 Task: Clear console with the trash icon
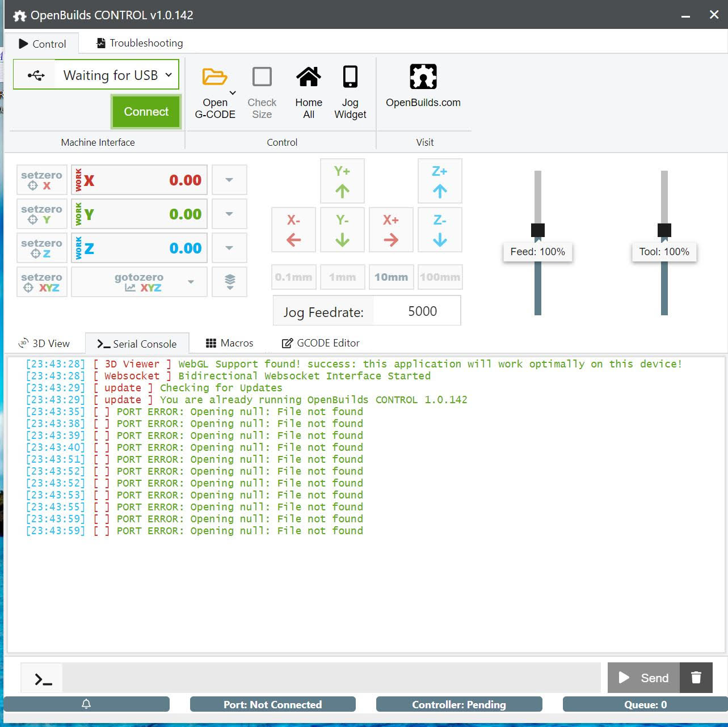point(696,678)
